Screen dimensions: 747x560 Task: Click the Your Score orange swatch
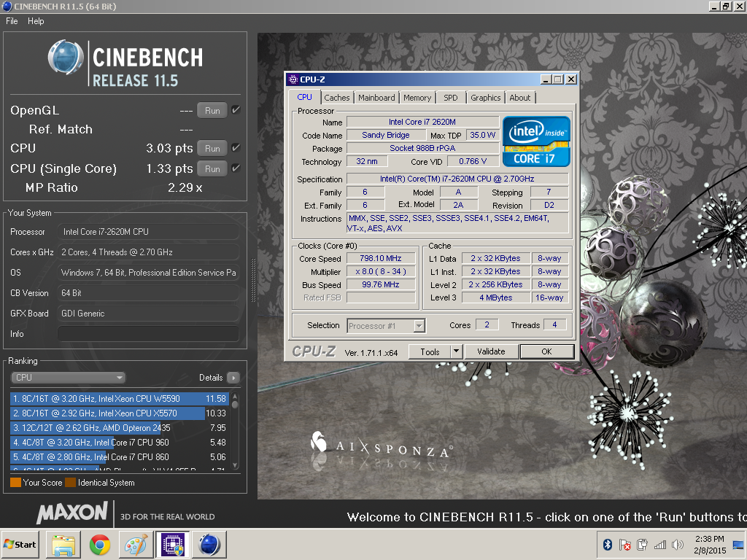16,483
